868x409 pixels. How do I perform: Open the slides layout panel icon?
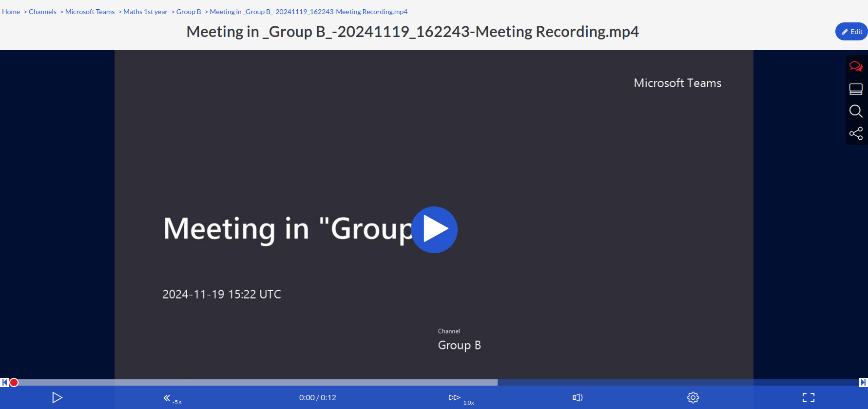coord(856,89)
